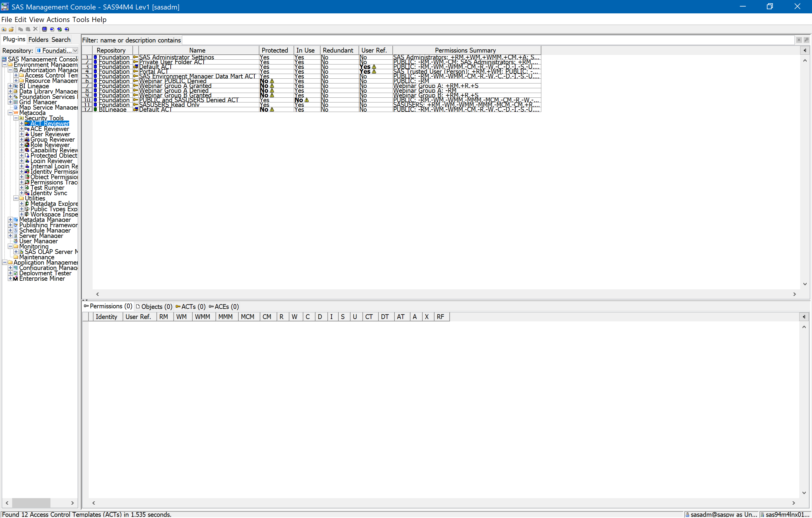Click the filter options wrench icon
This screenshot has width=812, height=518.
(806, 40)
